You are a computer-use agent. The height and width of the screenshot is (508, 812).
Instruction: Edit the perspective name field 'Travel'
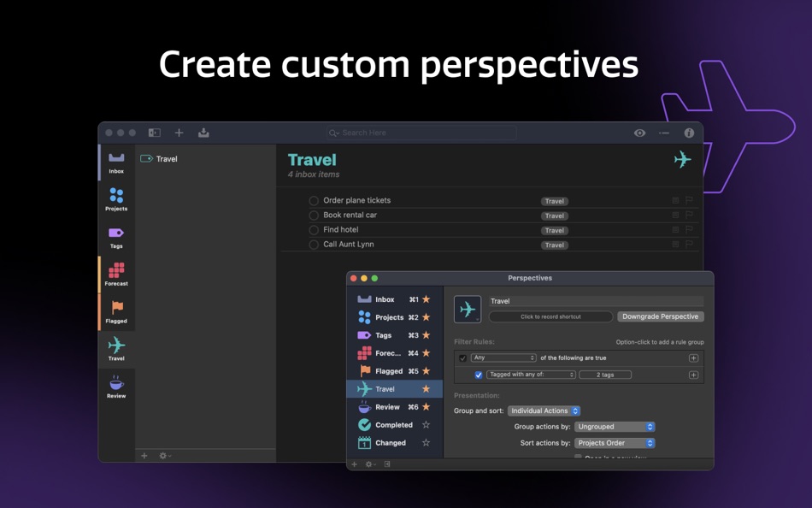pyautogui.click(x=596, y=301)
